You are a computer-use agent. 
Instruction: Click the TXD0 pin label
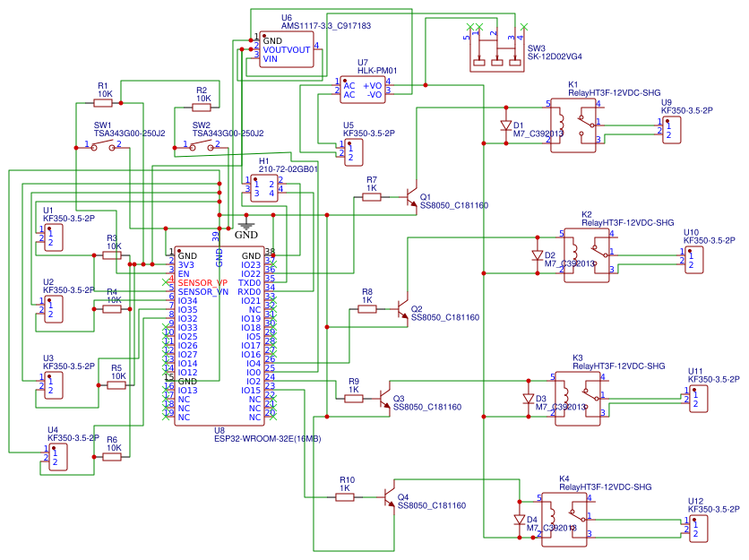tap(249, 283)
